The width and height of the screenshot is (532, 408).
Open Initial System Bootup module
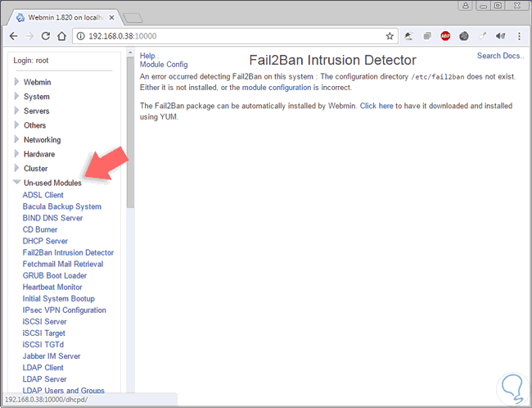tap(59, 299)
